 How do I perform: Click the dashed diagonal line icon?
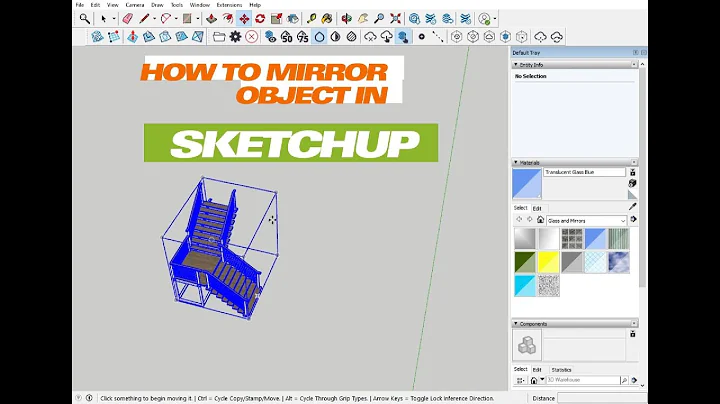(438, 37)
